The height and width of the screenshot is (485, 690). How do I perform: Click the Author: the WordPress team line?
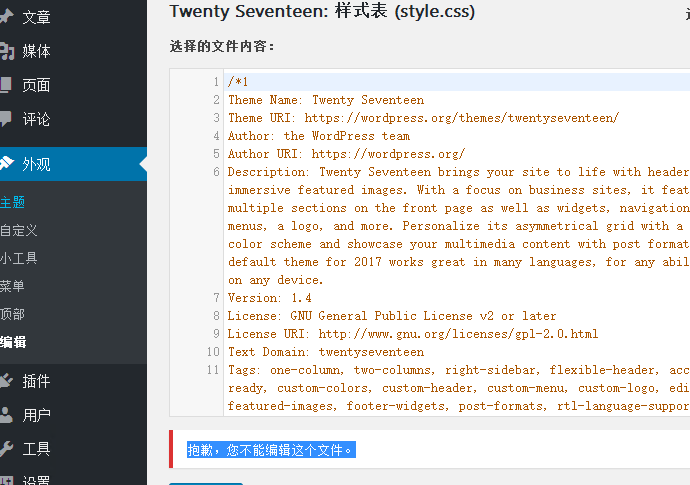pos(319,136)
